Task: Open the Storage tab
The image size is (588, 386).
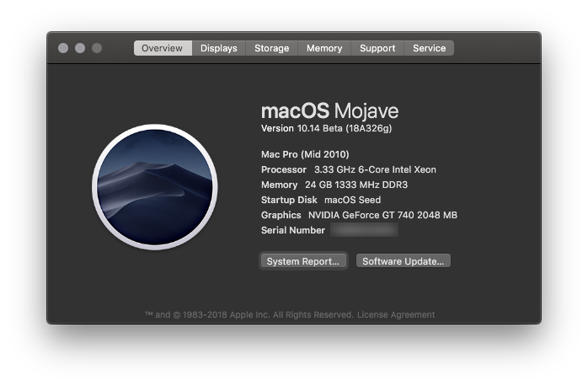Action: (271, 48)
